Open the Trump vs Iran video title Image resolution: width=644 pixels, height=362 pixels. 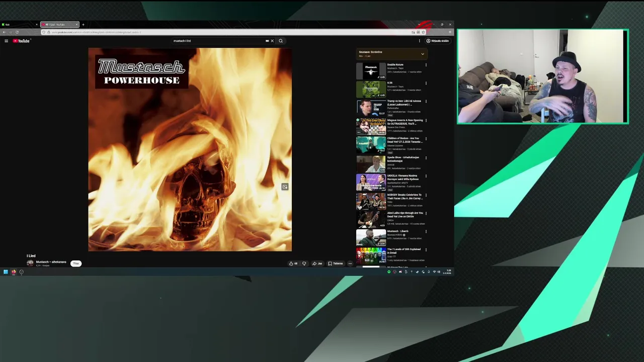point(404,103)
